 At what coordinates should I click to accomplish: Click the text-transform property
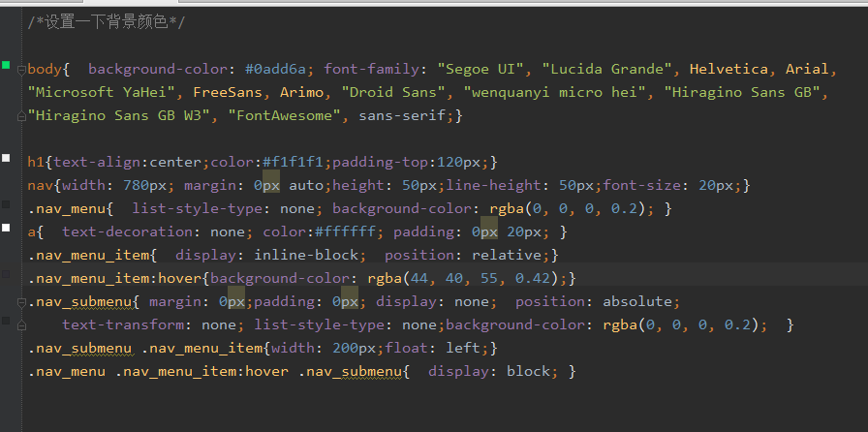tap(123, 325)
